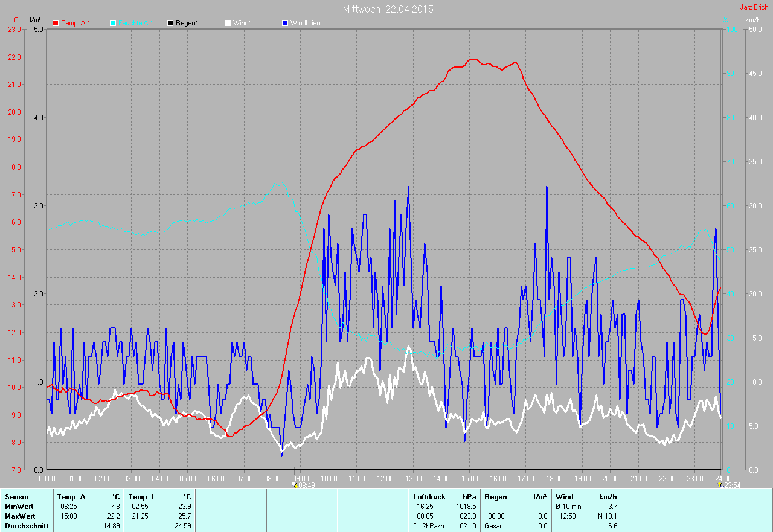
Task: Click the white Wind legend swatch
Action: coord(228,23)
